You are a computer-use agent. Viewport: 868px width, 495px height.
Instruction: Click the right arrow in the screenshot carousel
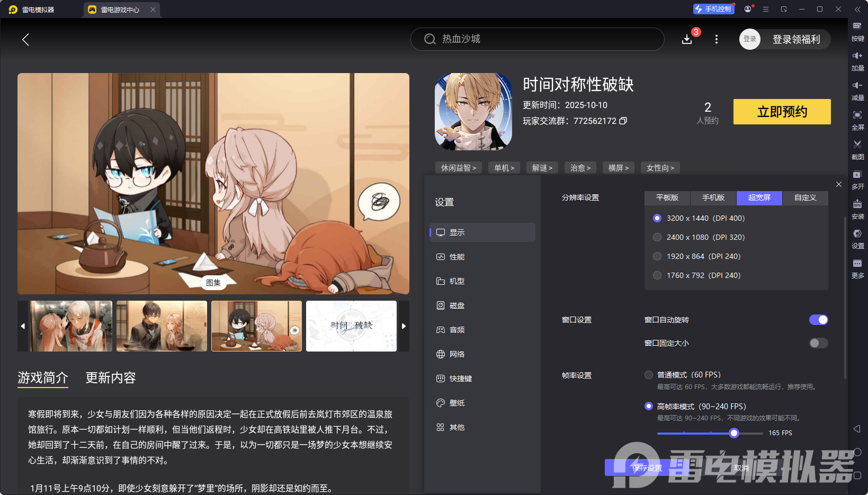click(404, 326)
